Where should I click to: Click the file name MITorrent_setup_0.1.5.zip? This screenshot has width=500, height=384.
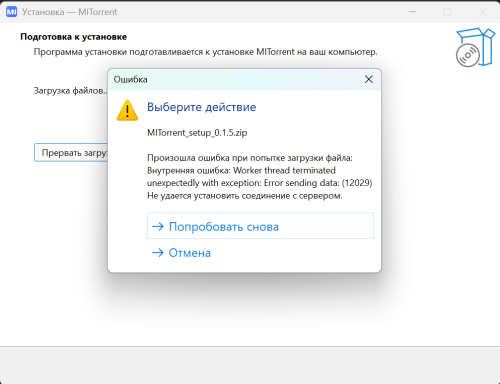197,133
